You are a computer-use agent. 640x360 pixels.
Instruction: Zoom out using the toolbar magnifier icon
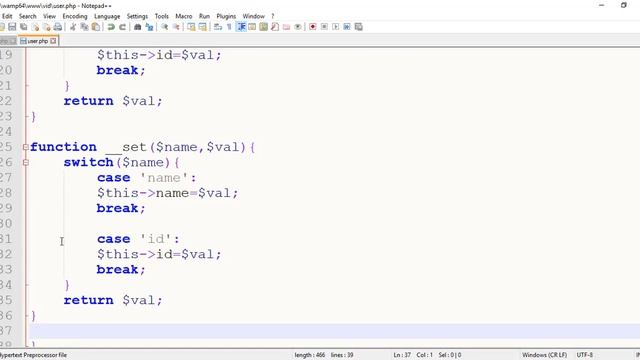176,27
